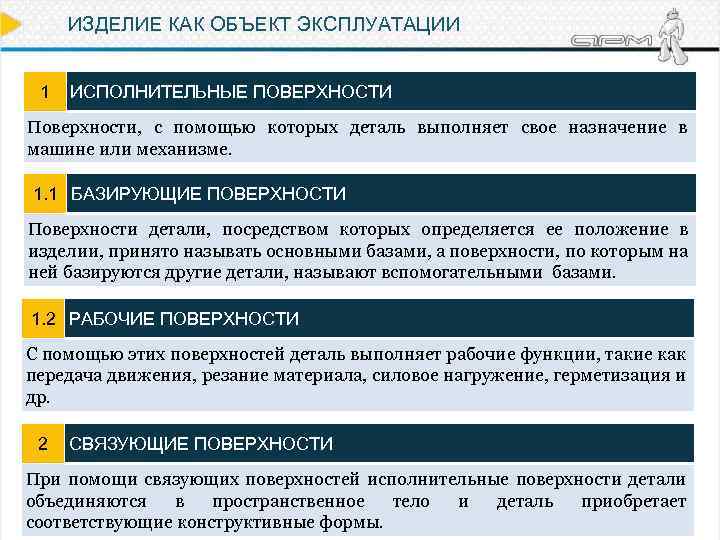Click the APM robot logo

pyautogui.click(x=632, y=35)
